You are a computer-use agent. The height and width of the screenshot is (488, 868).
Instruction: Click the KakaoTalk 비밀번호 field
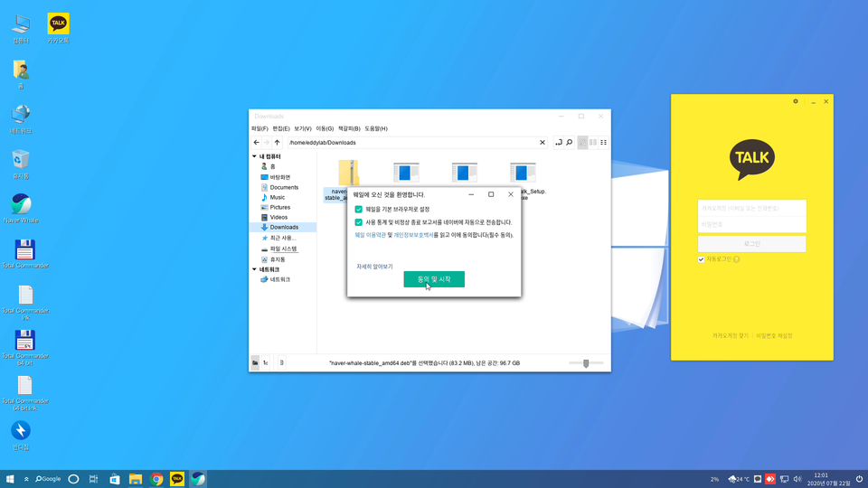coord(751,224)
